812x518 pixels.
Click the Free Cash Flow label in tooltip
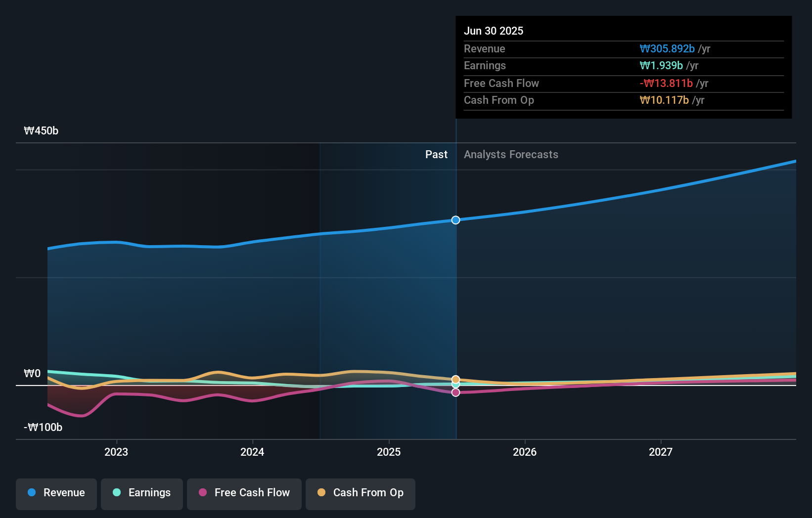pos(501,84)
